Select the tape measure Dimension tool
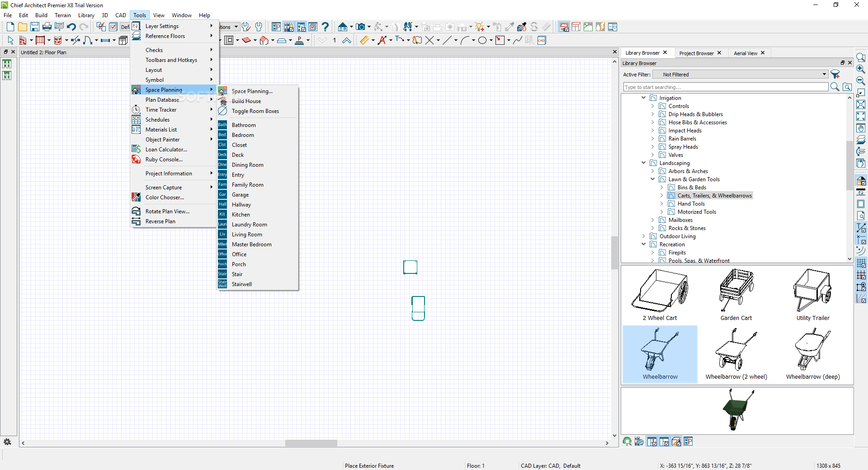The height and width of the screenshot is (470, 868). (x=364, y=41)
